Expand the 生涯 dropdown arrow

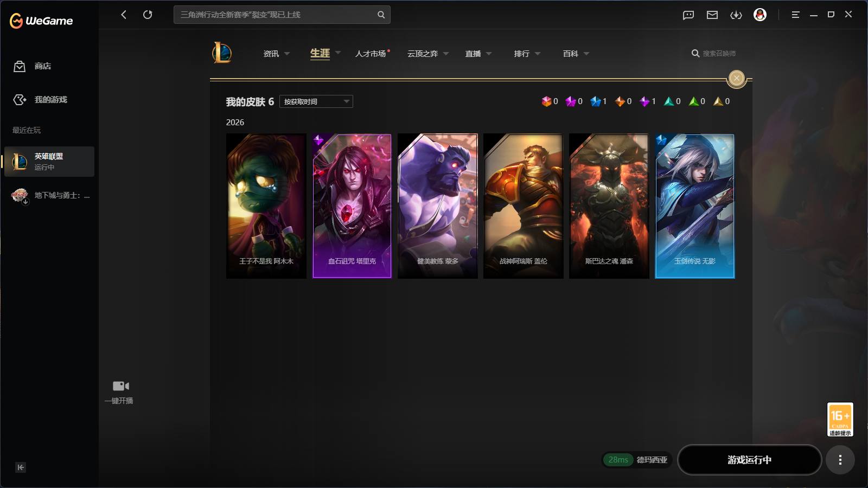click(338, 53)
